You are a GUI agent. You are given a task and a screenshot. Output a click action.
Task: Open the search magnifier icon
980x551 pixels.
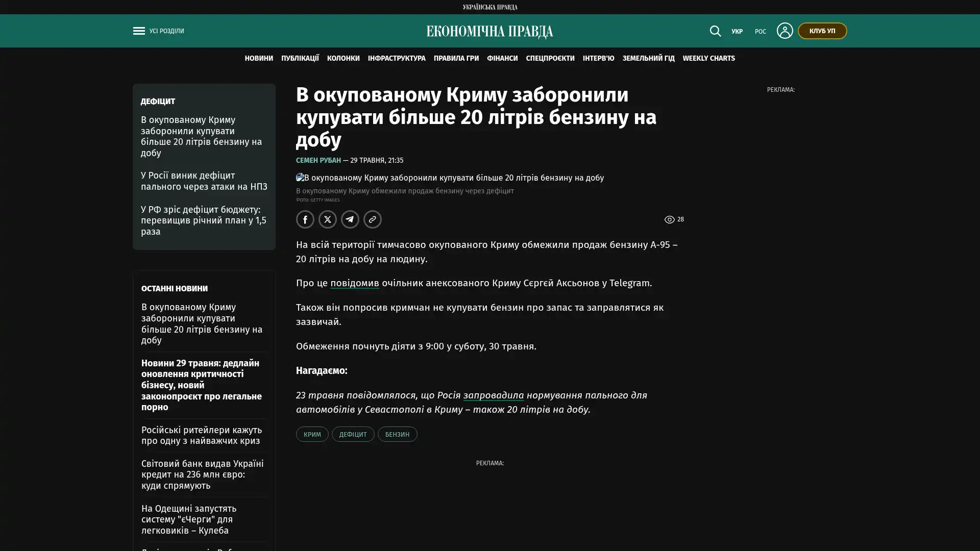pyautogui.click(x=715, y=31)
